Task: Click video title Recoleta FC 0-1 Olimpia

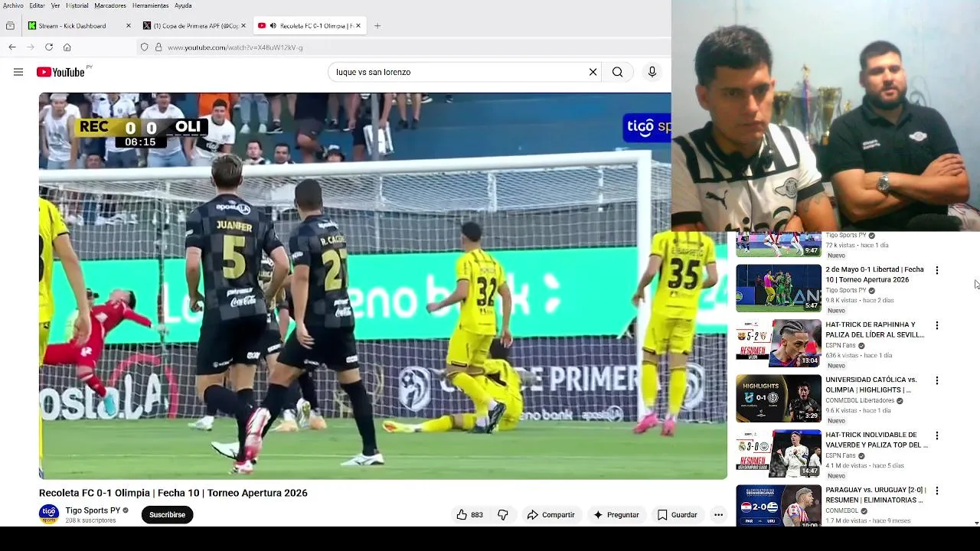Action: click(173, 493)
